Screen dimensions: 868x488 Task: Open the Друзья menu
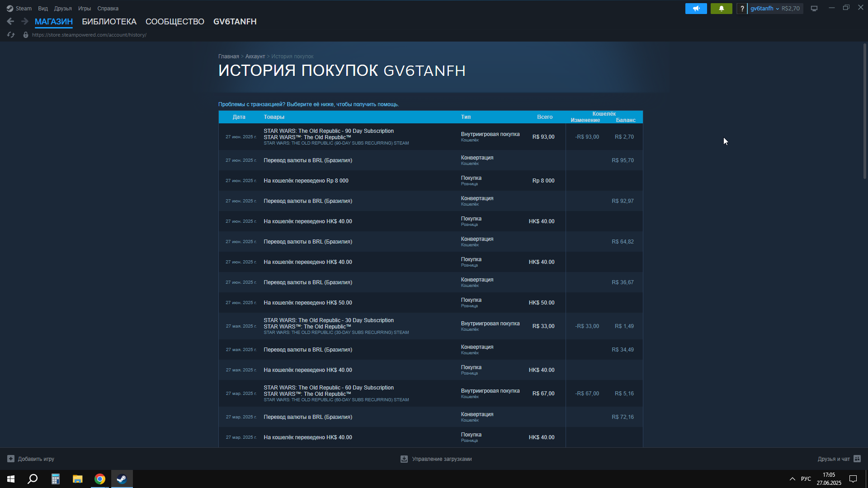(x=62, y=9)
